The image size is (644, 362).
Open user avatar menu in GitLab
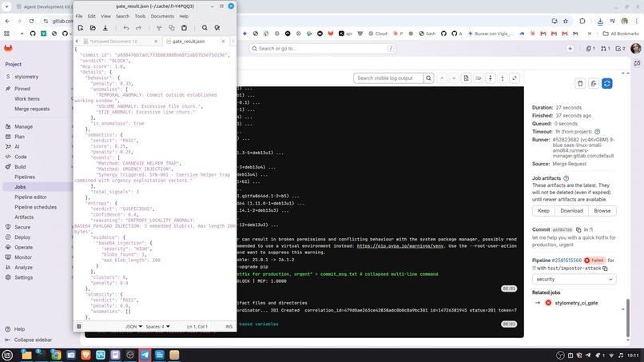coord(635,49)
